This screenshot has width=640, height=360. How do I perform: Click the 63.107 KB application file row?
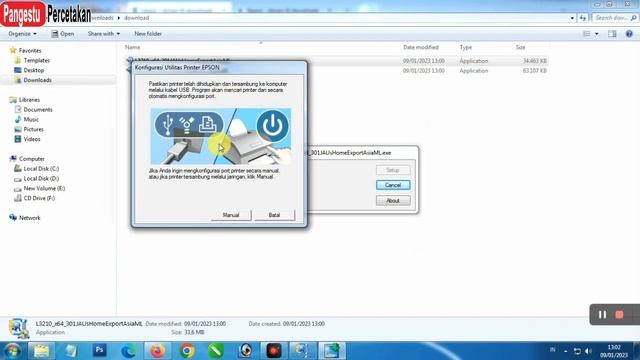click(336, 71)
